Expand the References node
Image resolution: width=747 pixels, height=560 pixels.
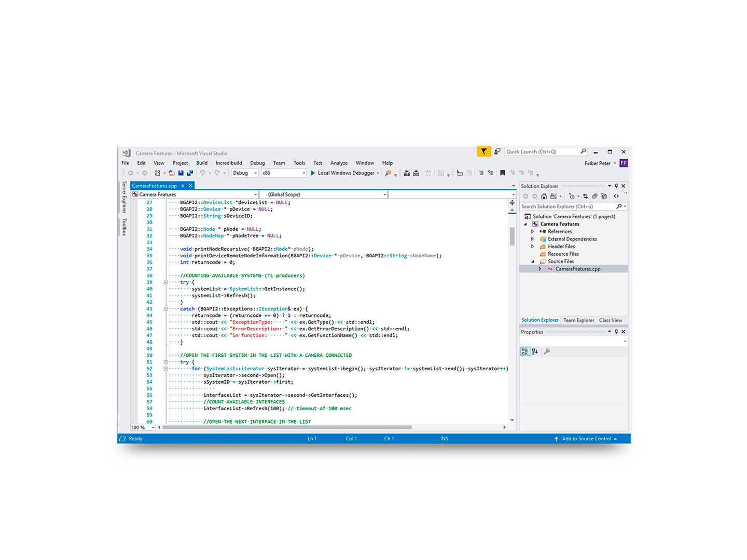coord(532,231)
